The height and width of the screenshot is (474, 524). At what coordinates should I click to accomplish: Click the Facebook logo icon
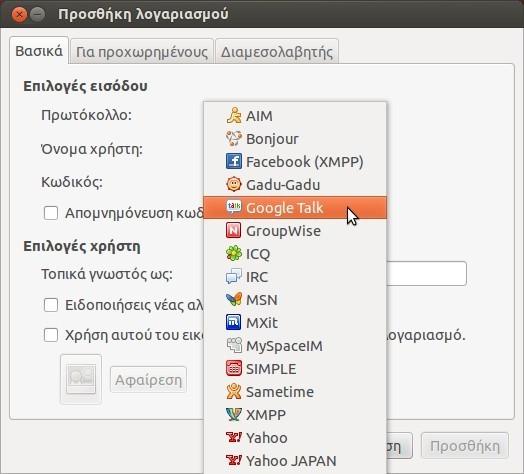[234, 161]
